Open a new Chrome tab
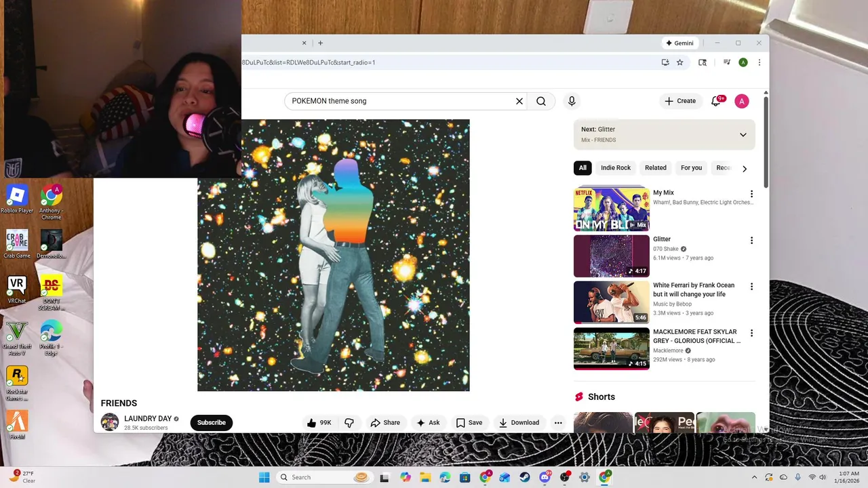 point(320,43)
